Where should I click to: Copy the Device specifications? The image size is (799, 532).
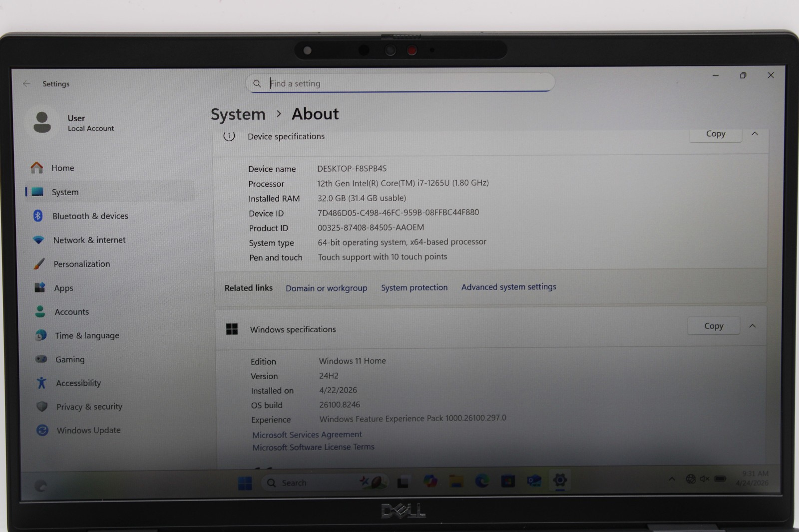point(715,134)
